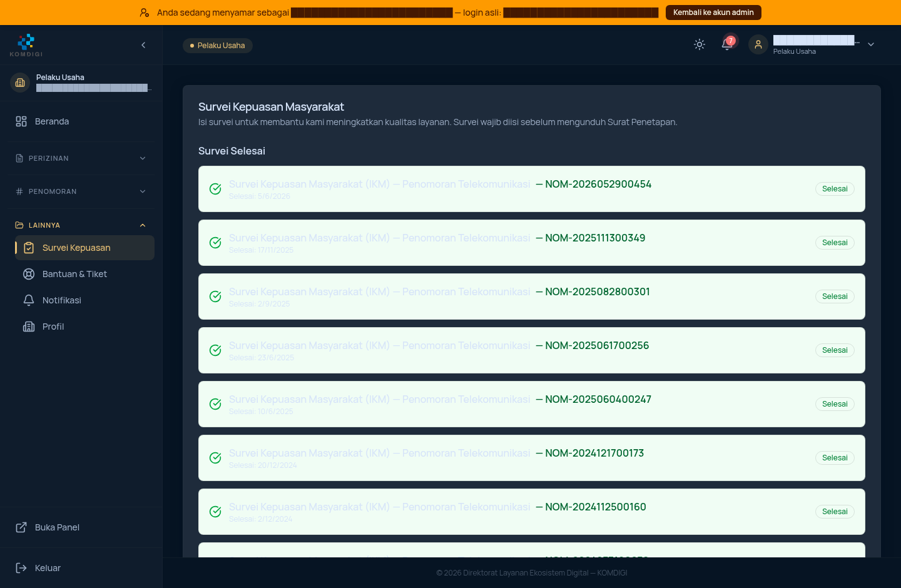Open Notifikasi bell in sidebar
This screenshot has height=588, width=901.
29,300
